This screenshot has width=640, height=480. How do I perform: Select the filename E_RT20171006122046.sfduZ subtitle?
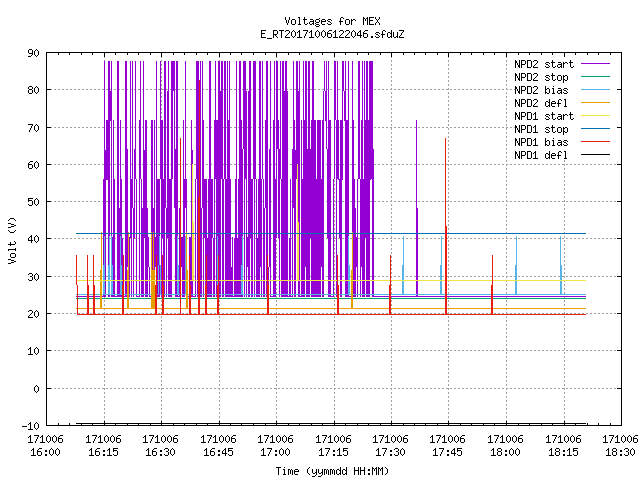[x=332, y=34]
